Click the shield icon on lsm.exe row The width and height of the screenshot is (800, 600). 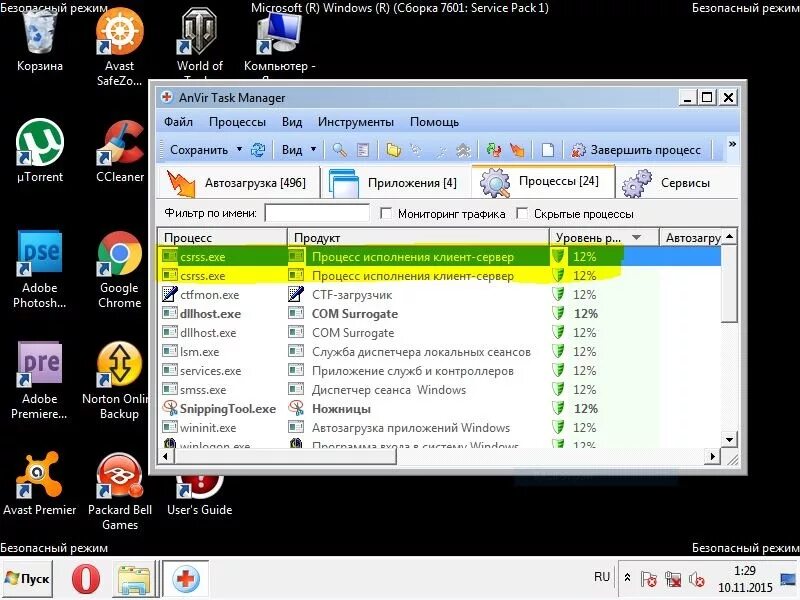click(558, 352)
